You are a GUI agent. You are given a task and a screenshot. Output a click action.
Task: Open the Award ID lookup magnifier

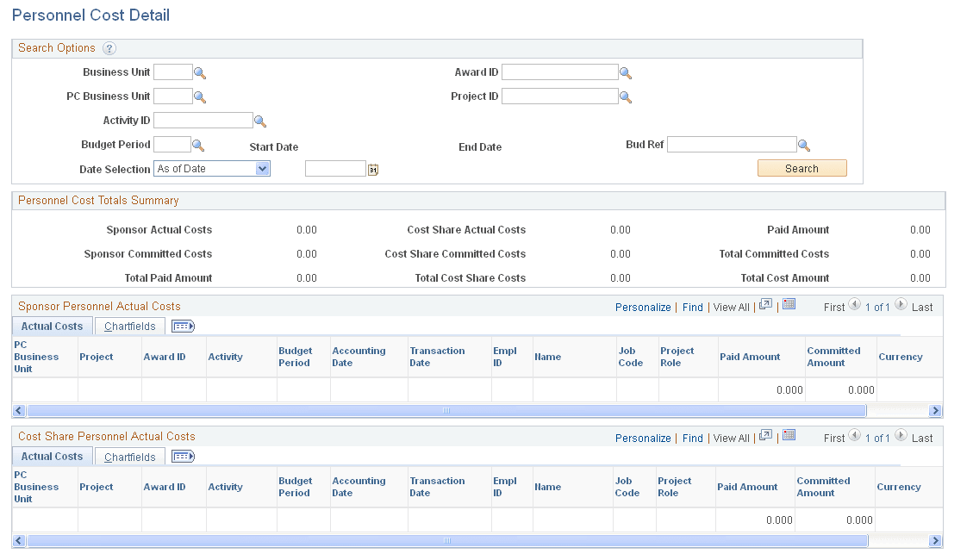[626, 72]
